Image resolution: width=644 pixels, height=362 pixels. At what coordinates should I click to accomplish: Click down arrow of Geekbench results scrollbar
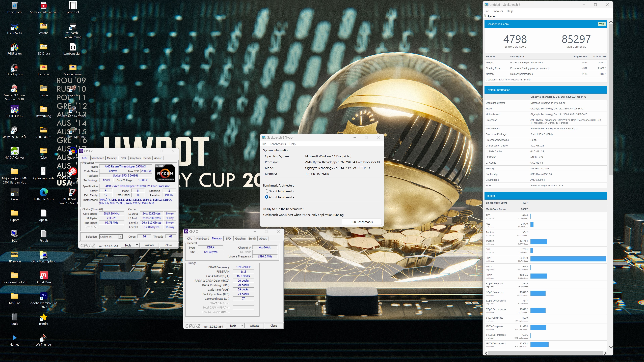pos(611,347)
